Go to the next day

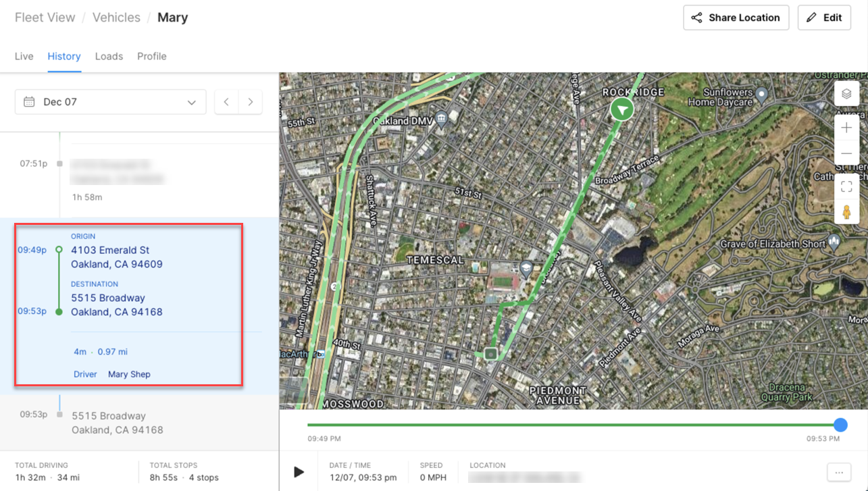pyautogui.click(x=251, y=102)
